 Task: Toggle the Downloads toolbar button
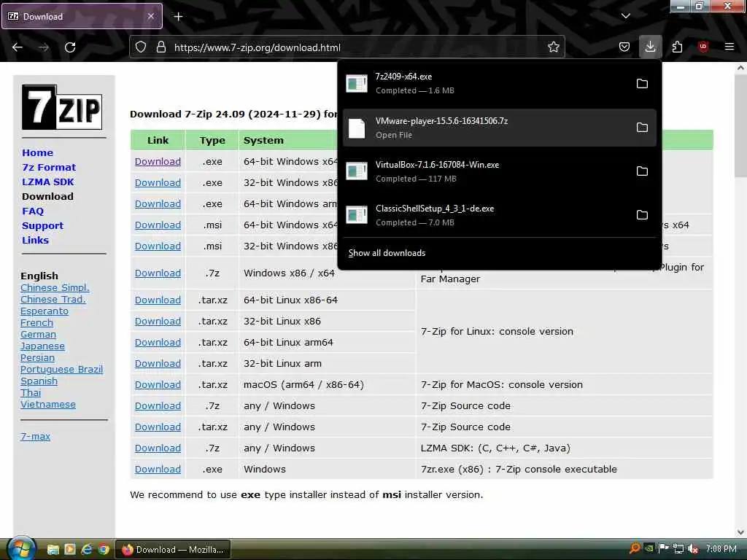point(650,47)
